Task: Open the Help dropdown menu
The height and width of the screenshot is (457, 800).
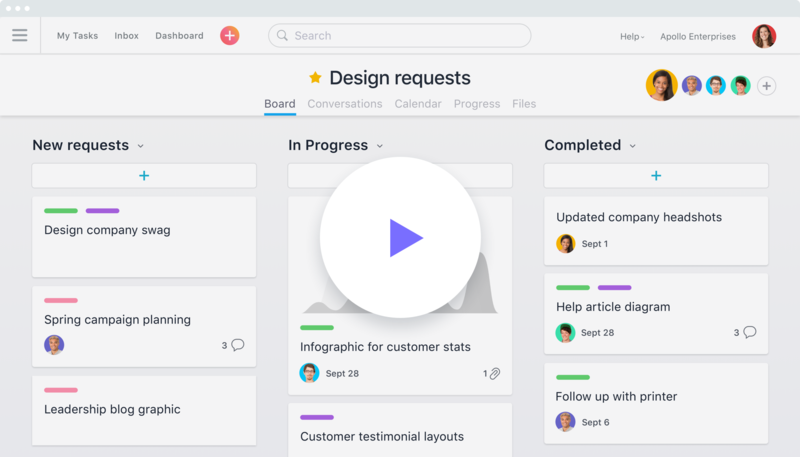Action: [x=632, y=36]
